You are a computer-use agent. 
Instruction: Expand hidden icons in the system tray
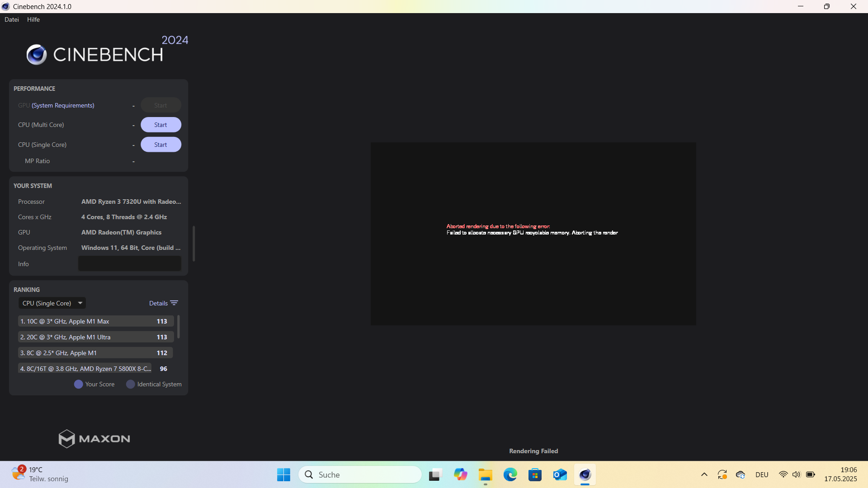tap(704, 474)
